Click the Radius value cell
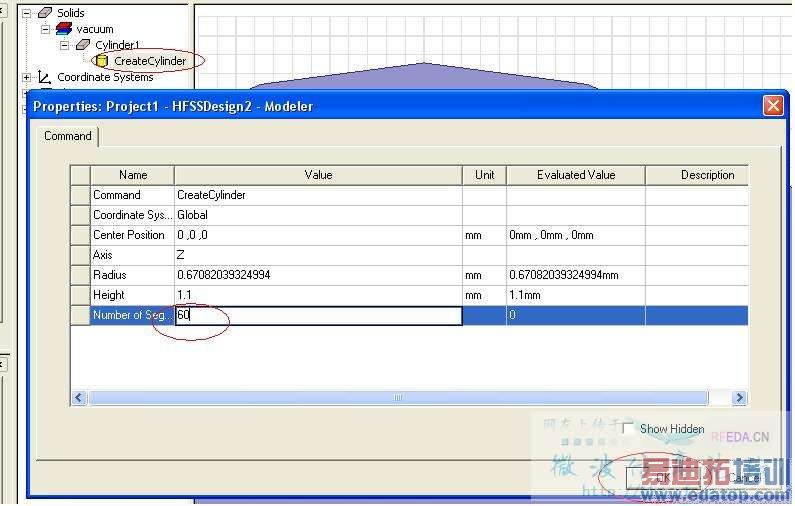The image size is (795, 506). [x=318, y=275]
